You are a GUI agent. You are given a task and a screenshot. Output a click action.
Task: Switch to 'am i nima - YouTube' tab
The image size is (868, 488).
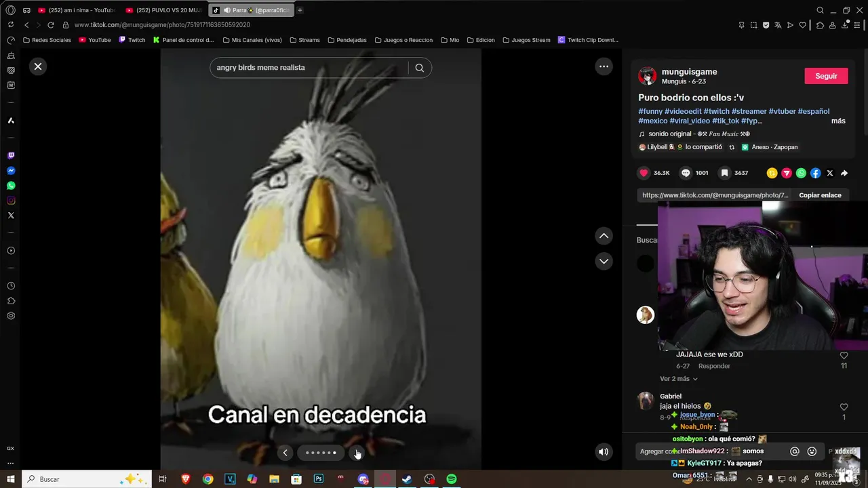tap(77, 10)
